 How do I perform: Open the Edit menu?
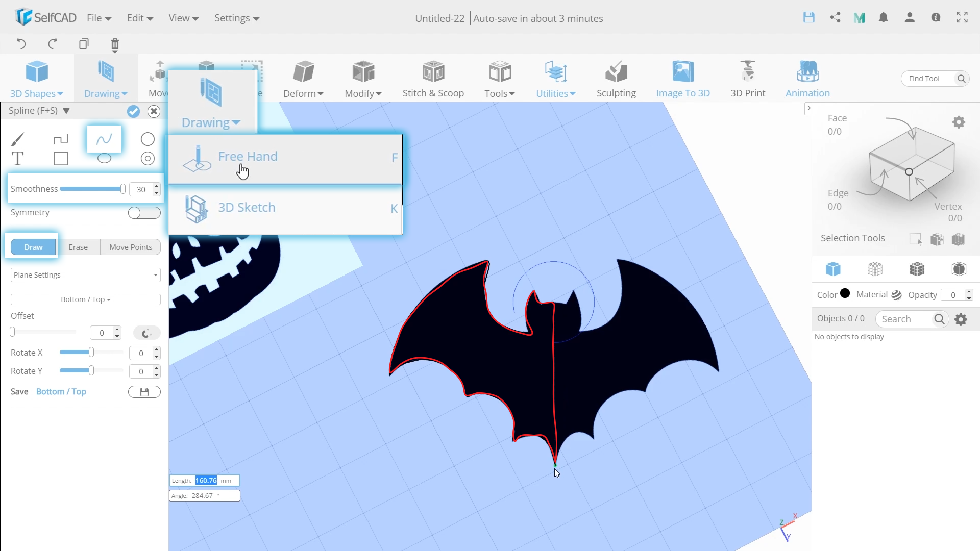point(140,18)
